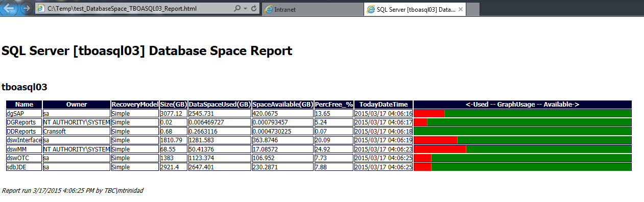Click the timestamp 2015/03/17 04:06:23
The height and width of the screenshot is (202, 644).
pos(384,149)
